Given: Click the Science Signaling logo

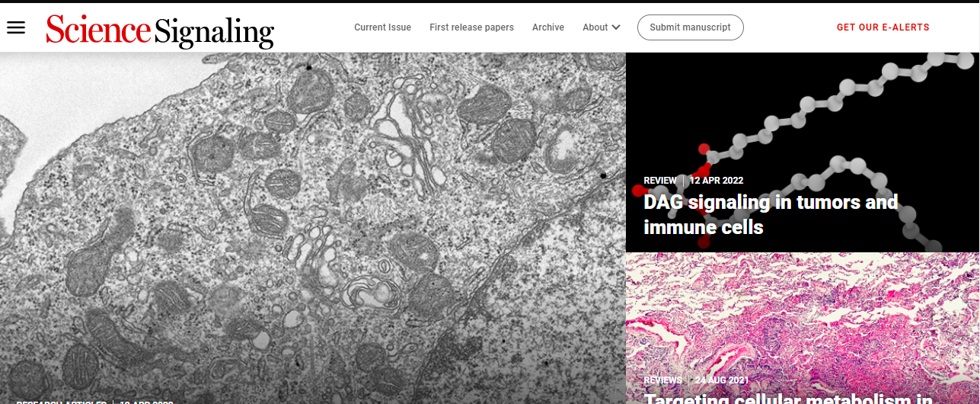Looking at the screenshot, I should pyautogui.click(x=160, y=30).
